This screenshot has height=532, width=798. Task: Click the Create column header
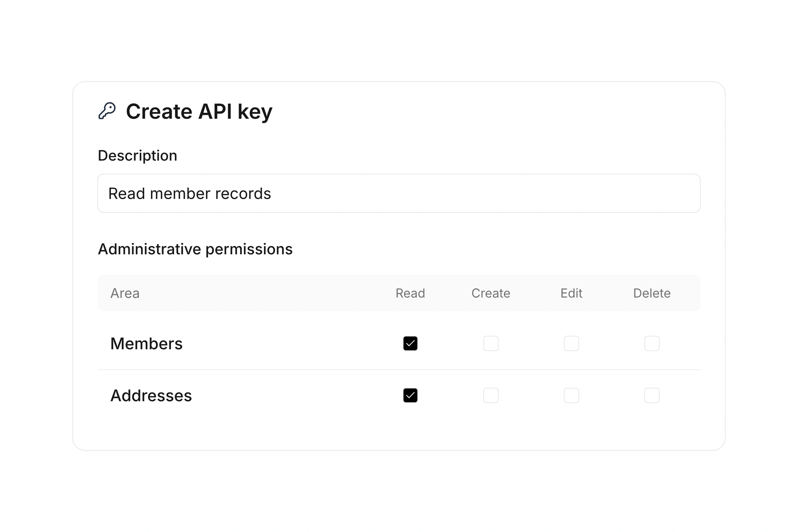(491, 293)
